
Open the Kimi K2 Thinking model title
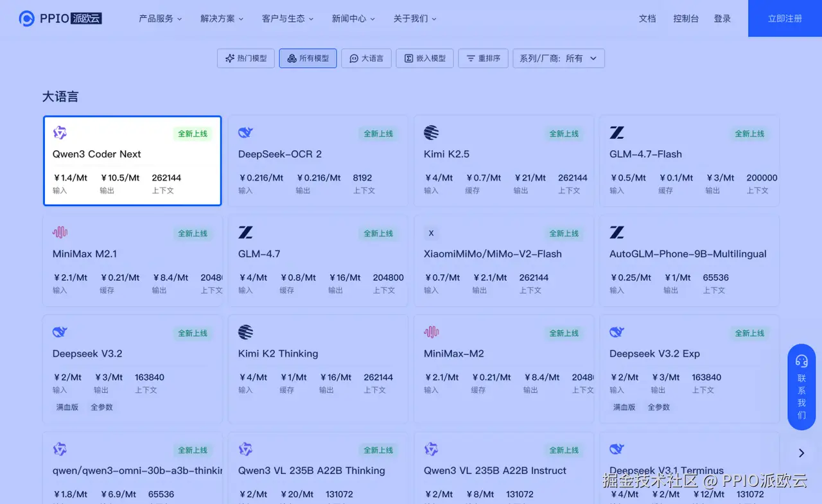point(278,354)
